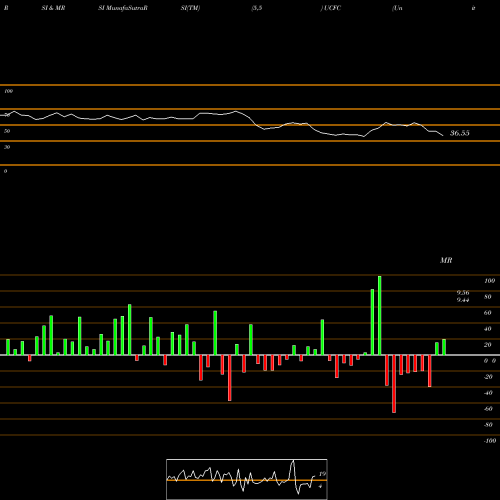Click the MR axis label -100
The image size is (500, 500).
coord(490,441)
